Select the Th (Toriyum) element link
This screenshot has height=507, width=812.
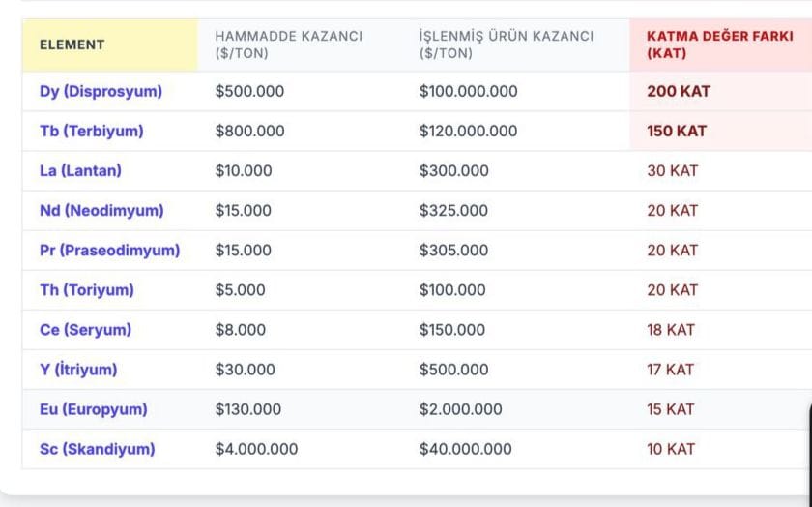pos(87,290)
